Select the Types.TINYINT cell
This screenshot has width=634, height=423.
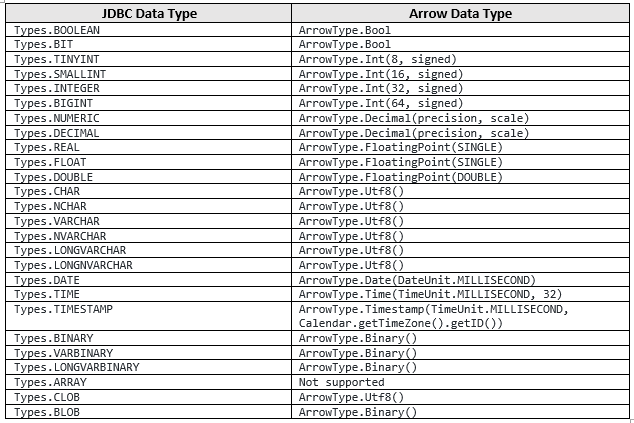[x=57, y=59]
